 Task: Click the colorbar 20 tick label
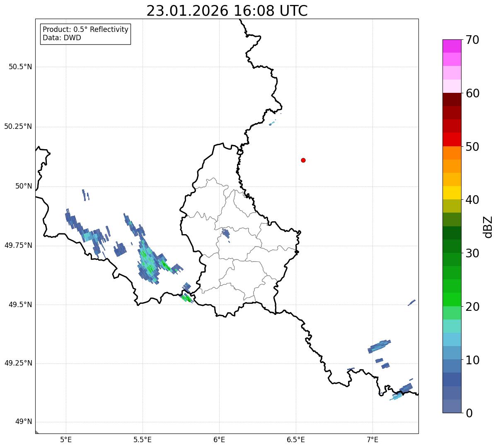pos(472,307)
